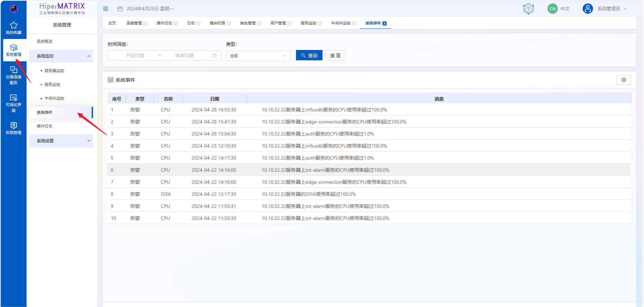The image size is (644, 307).
Task: Close the 操作日志 tab
Action: coord(176,23)
